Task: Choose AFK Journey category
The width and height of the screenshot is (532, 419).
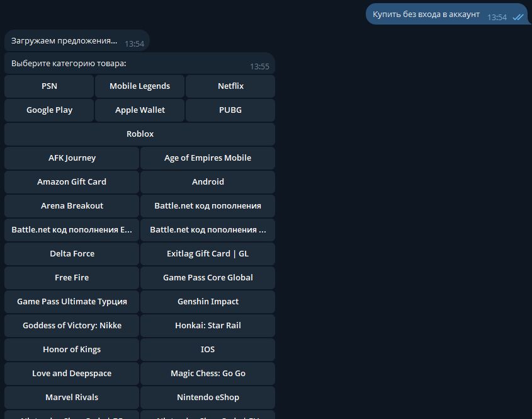Action: click(72, 158)
